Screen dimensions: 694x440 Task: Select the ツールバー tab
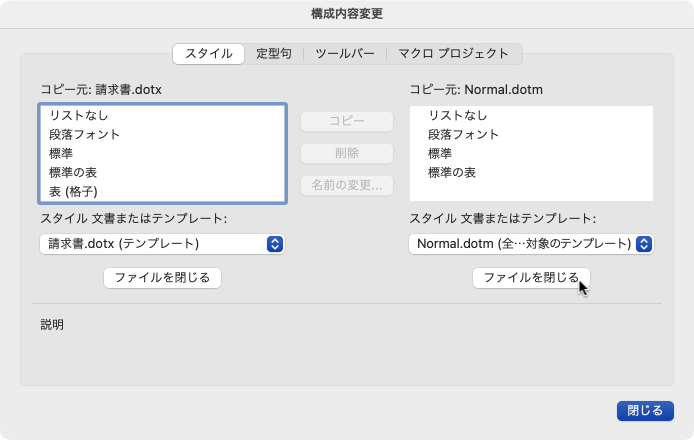tap(345, 54)
